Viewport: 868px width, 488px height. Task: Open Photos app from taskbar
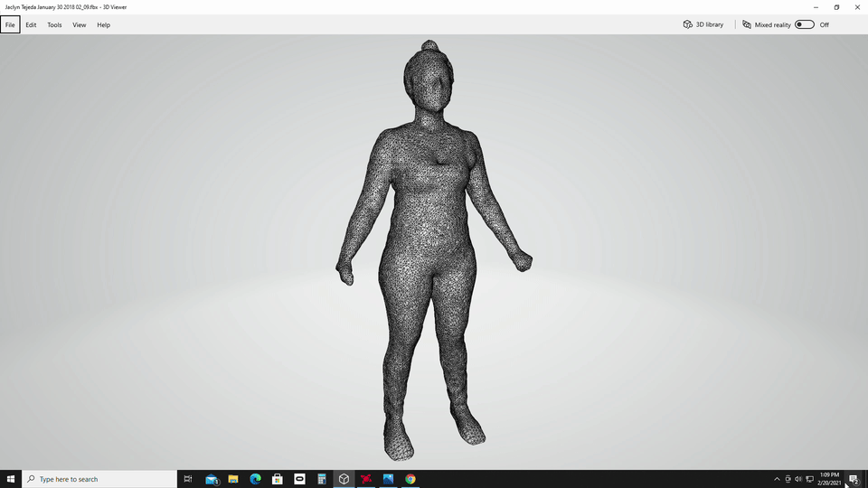(x=388, y=479)
